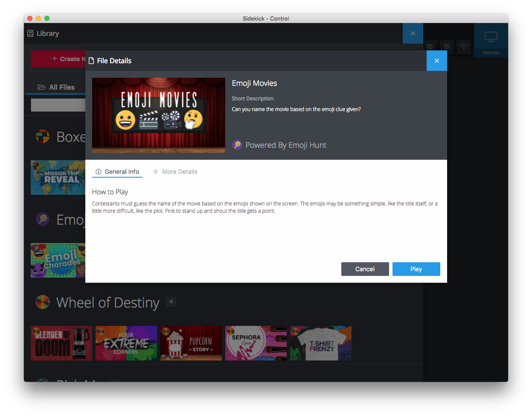Click the Create New button

coord(58,59)
